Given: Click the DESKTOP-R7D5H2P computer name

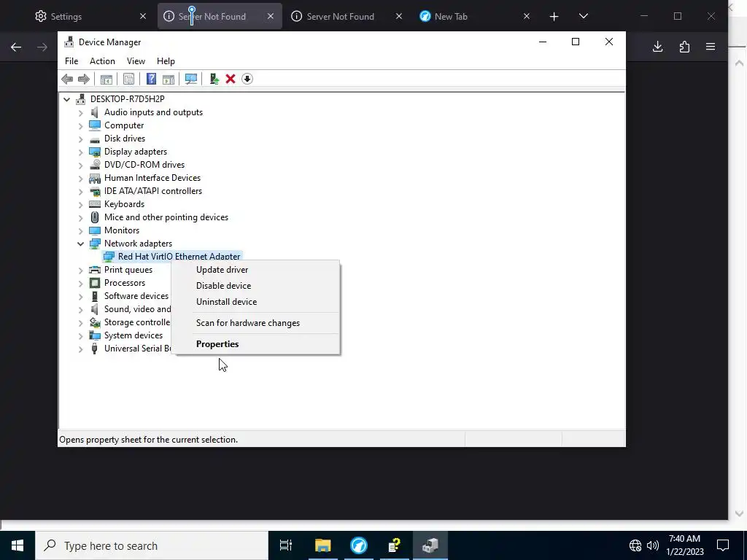Looking at the screenshot, I should click(x=128, y=99).
